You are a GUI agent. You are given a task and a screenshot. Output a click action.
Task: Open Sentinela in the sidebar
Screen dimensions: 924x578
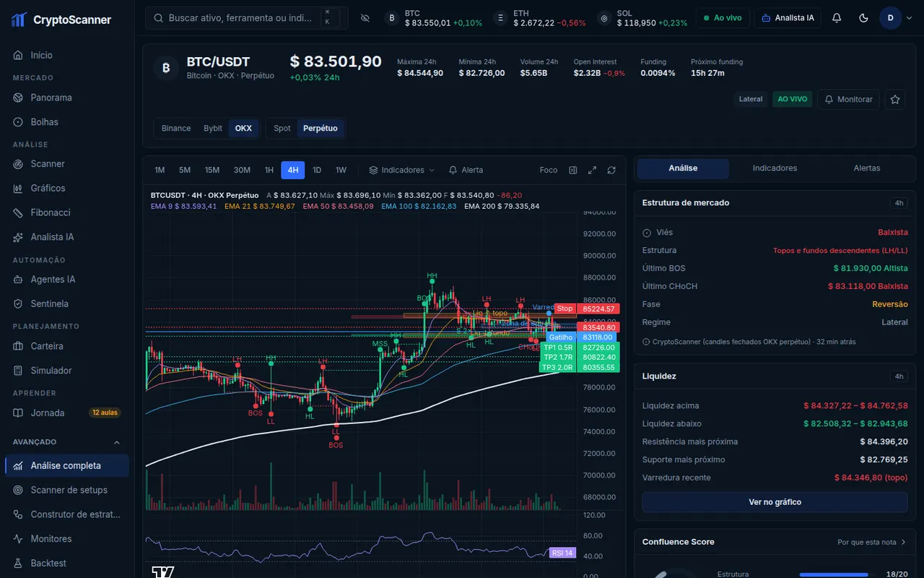coord(66,303)
